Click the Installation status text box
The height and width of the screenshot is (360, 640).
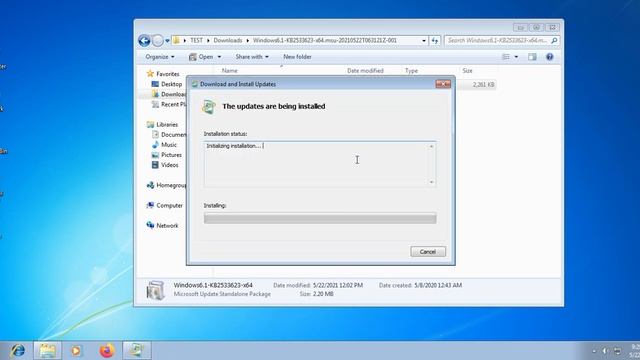pyautogui.click(x=320, y=164)
